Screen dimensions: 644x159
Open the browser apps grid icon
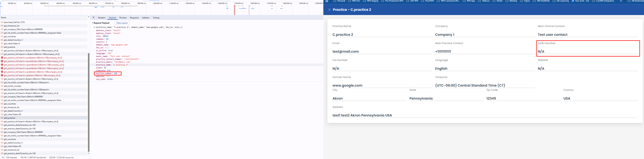[x=327, y=1]
